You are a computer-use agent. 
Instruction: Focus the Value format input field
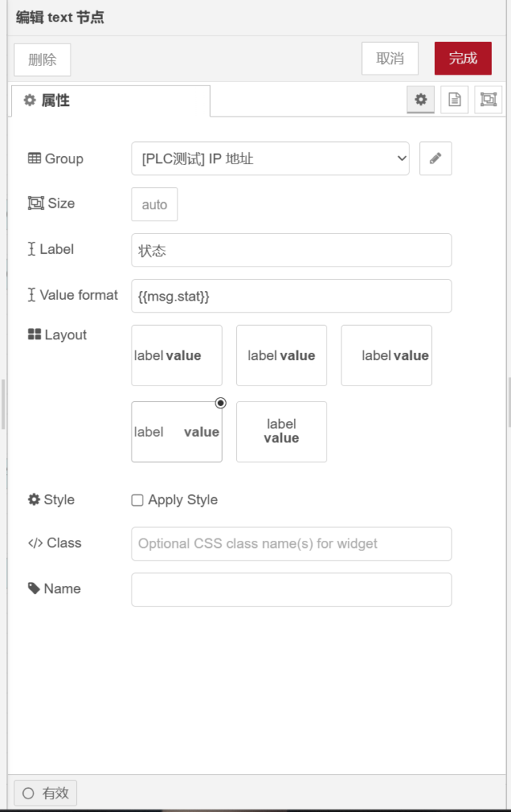292,297
